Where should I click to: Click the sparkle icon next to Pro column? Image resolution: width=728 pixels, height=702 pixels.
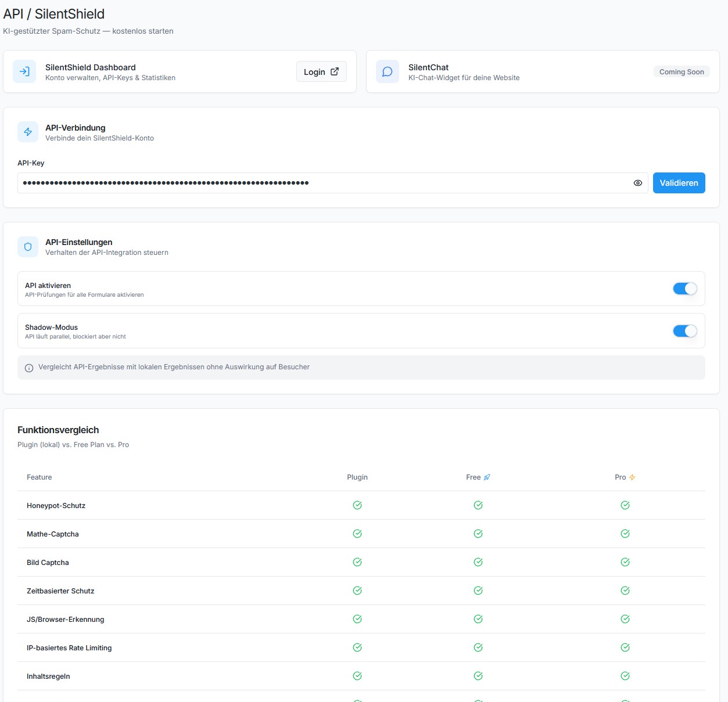pyautogui.click(x=632, y=477)
